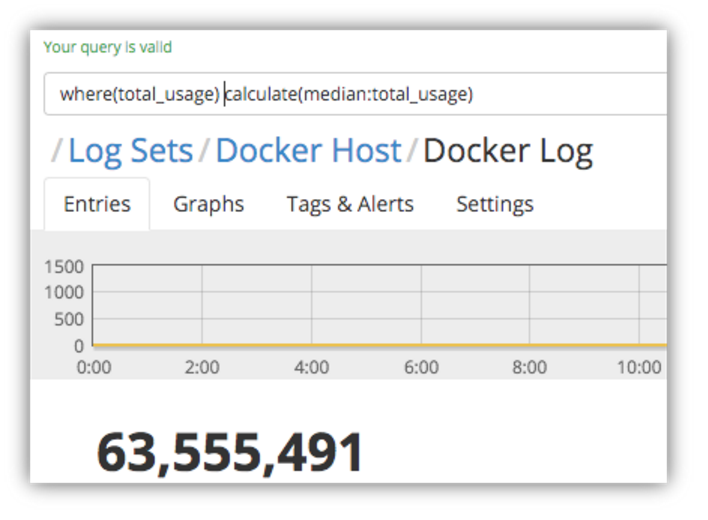The image size is (708, 520).
Task: Go to the Docker Host breadcrumb link
Action: [308, 151]
